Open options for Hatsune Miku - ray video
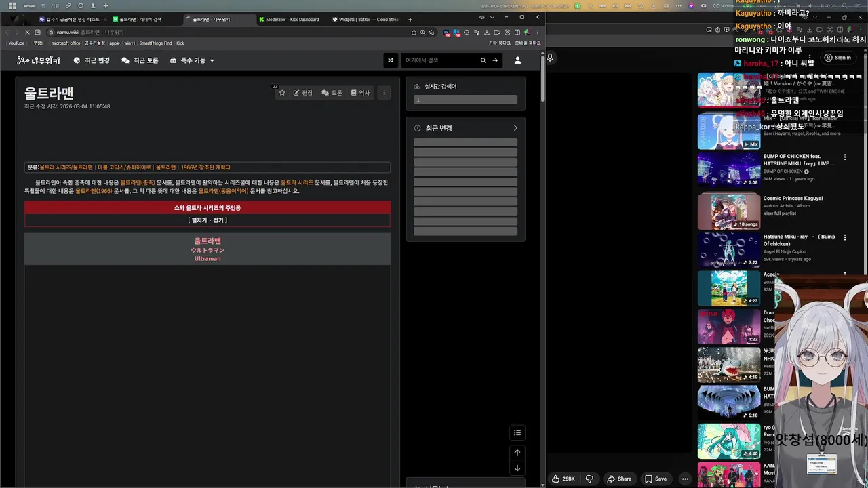The width and height of the screenshot is (868, 488). point(845,237)
